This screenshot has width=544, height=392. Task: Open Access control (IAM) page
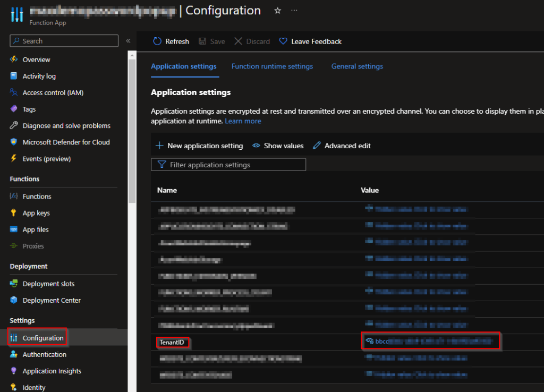click(x=53, y=92)
